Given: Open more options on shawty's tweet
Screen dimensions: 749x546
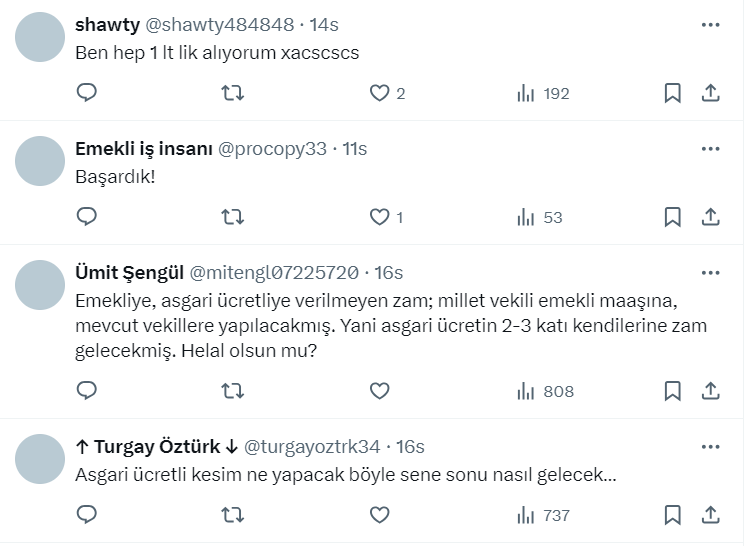Looking at the screenshot, I should (x=711, y=25).
